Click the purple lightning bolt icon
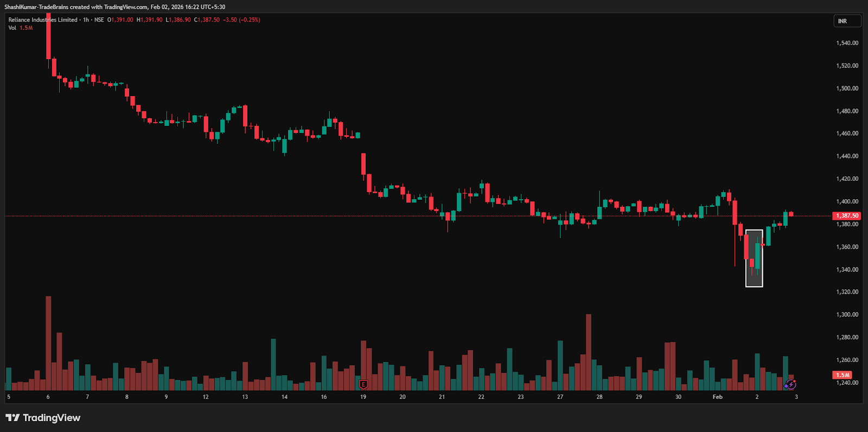 (790, 385)
